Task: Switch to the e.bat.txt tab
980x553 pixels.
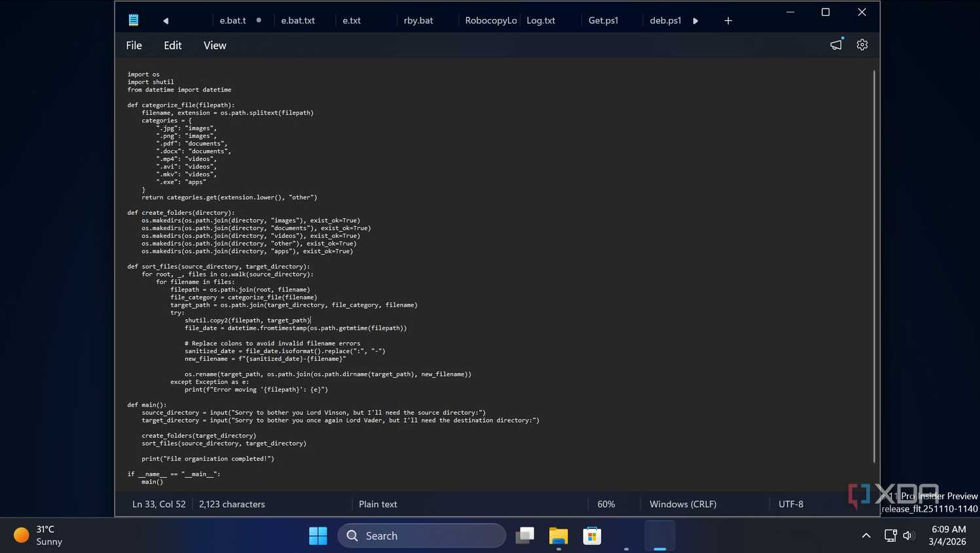Action: click(x=298, y=20)
